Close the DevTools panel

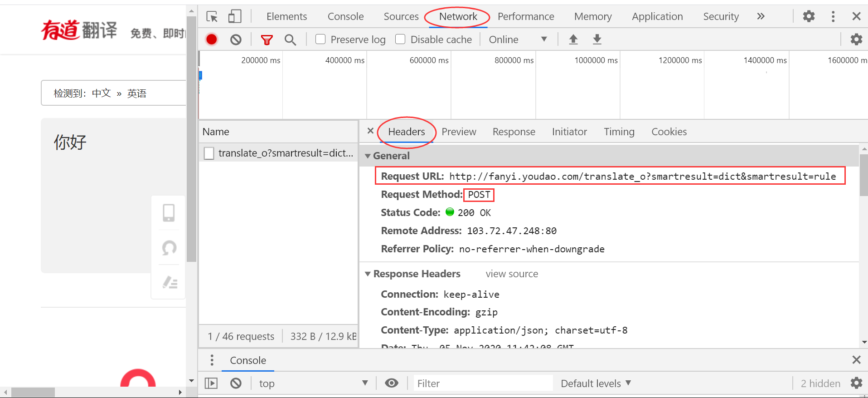pyautogui.click(x=856, y=17)
